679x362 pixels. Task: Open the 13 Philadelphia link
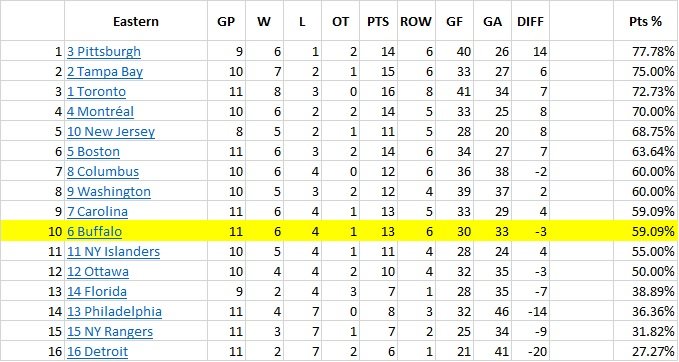tap(114, 311)
